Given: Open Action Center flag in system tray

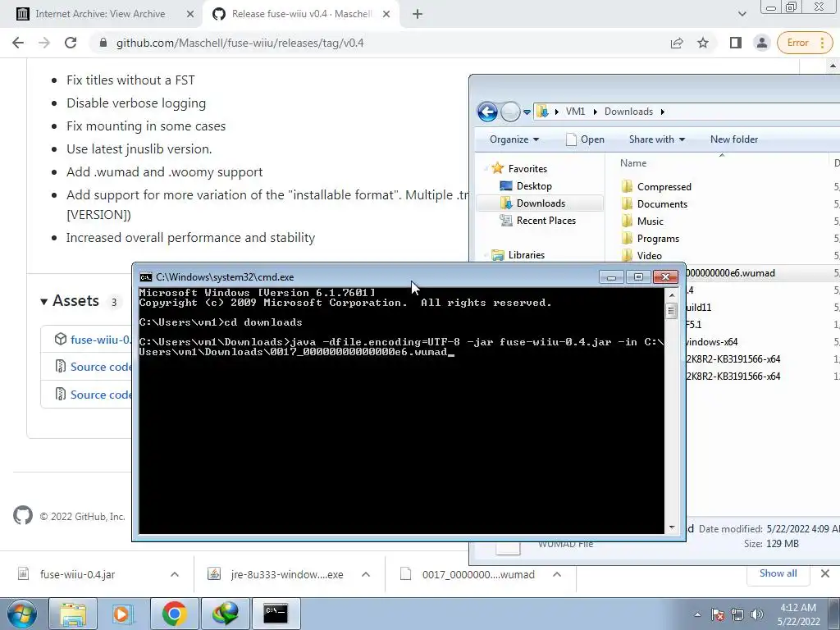Looking at the screenshot, I should tap(718, 614).
